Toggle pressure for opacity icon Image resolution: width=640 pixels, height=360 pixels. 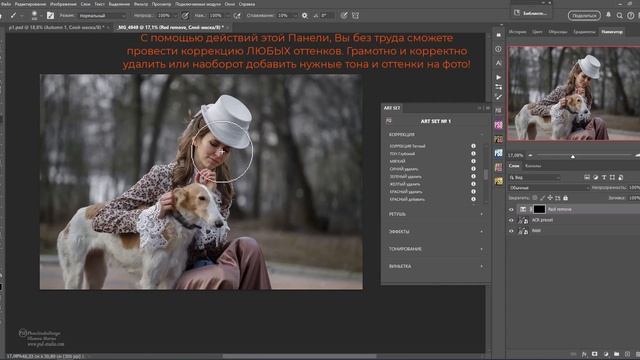[x=185, y=16]
